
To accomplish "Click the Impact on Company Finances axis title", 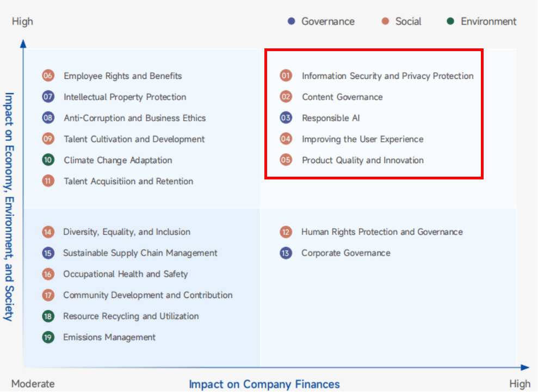I will [264, 384].
